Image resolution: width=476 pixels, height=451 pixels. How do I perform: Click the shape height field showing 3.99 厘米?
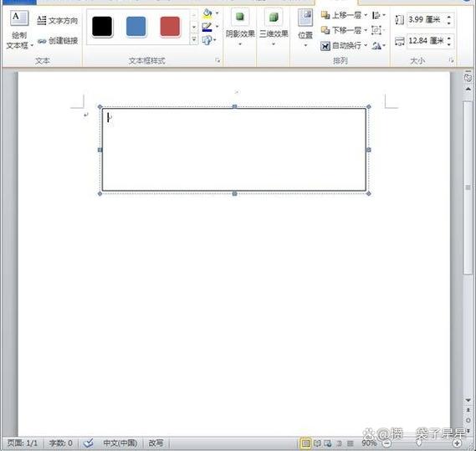point(425,20)
